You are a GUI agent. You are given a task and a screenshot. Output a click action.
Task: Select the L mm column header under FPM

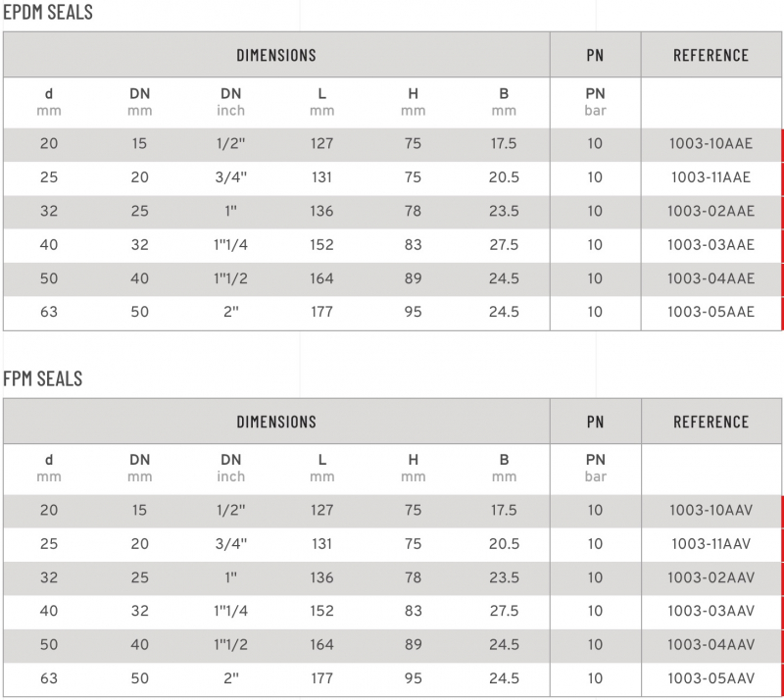pos(322,468)
